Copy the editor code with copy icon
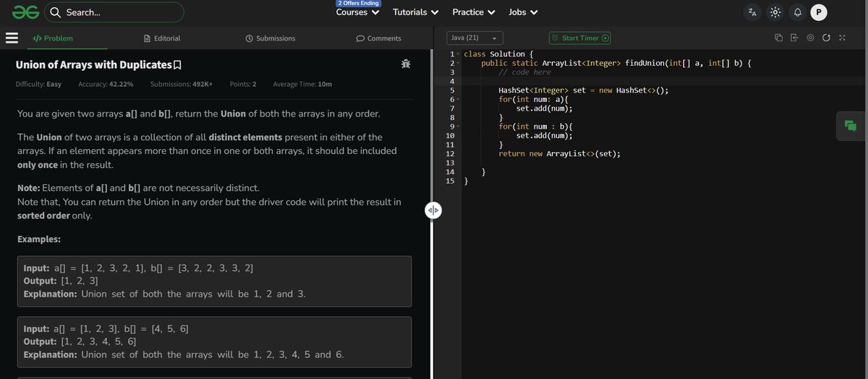 (x=779, y=38)
